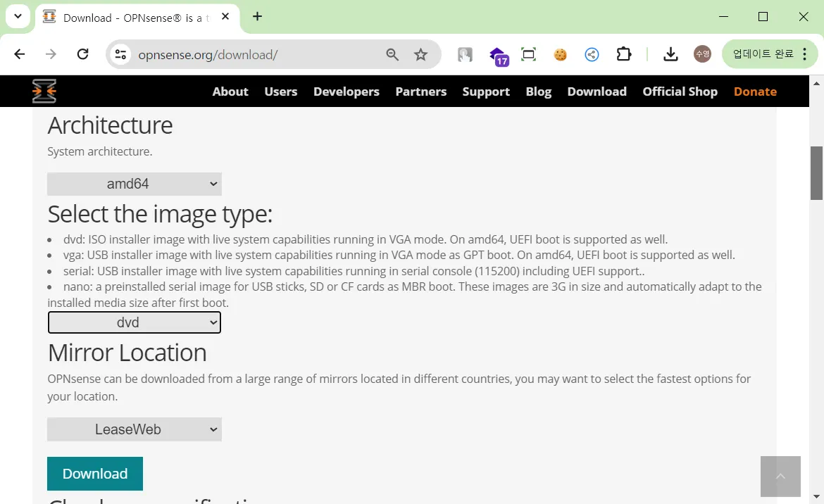Click the blue share extension icon
The width and height of the screenshot is (824, 504).
[x=592, y=54]
